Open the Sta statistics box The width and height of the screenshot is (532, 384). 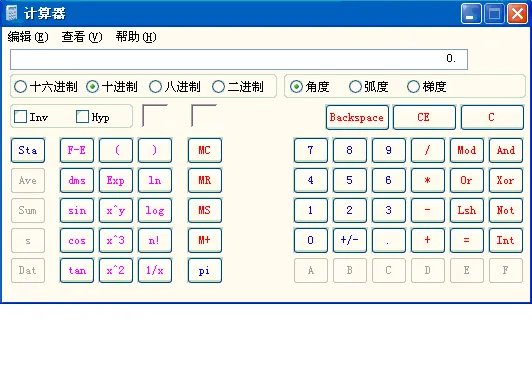pos(28,150)
